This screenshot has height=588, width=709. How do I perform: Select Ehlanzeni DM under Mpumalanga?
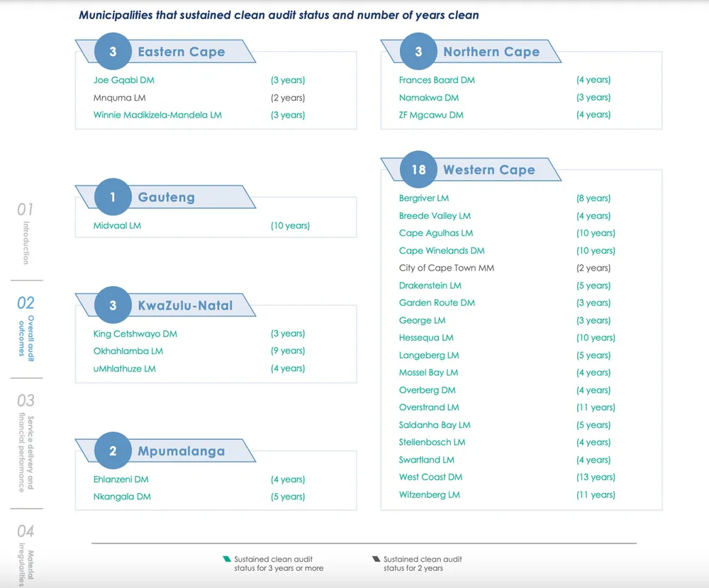tap(121, 479)
